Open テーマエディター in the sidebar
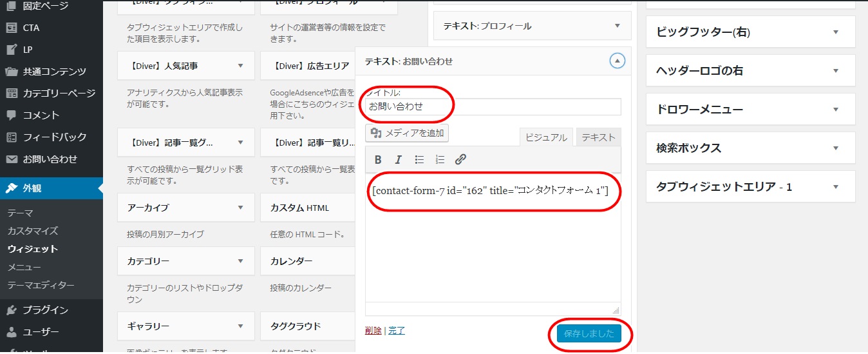The width and height of the screenshot is (868, 354). click(x=41, y=285)
